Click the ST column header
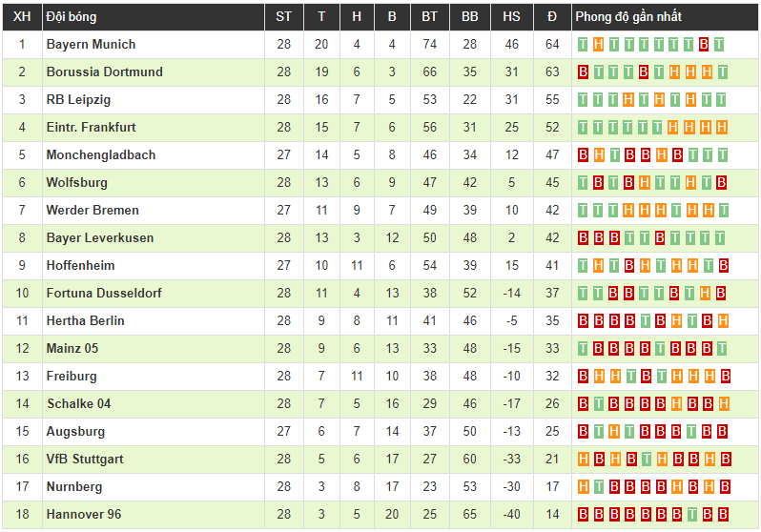 tap(284, 17)
